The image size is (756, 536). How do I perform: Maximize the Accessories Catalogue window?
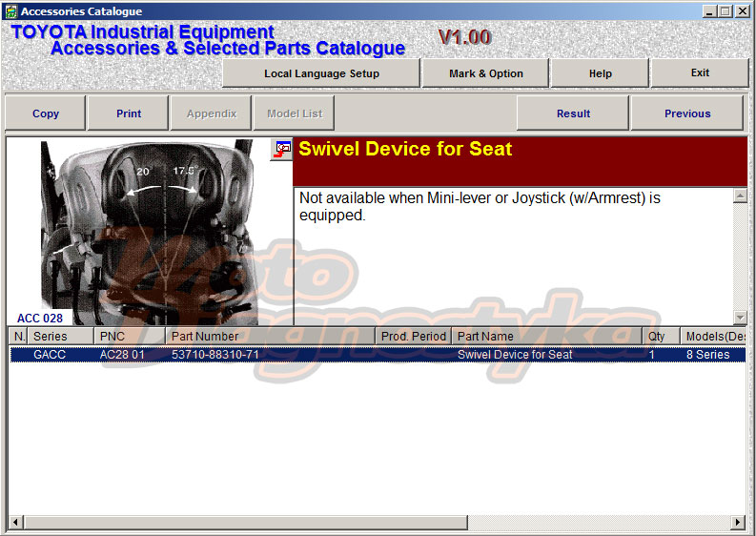(725, 11)
